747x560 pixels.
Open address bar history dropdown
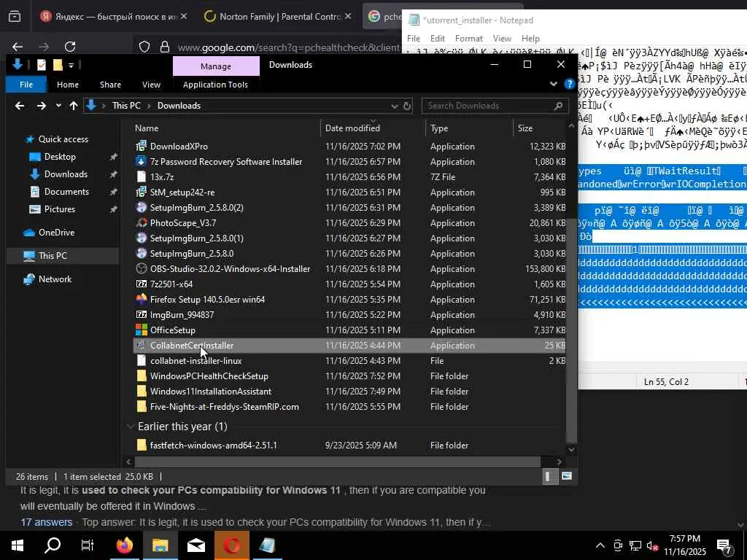(394, 106)
